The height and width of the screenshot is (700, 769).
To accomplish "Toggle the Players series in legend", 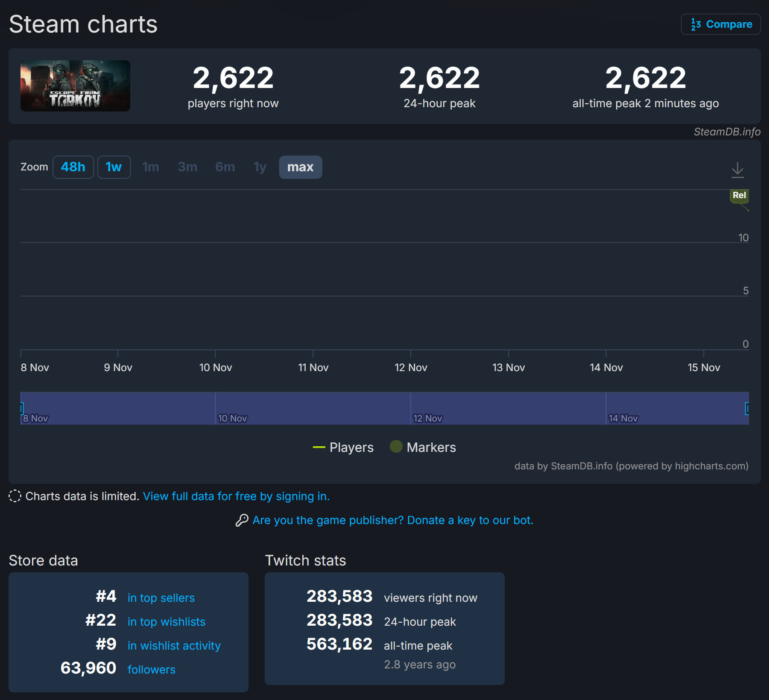I will click(x=343, y=447).
